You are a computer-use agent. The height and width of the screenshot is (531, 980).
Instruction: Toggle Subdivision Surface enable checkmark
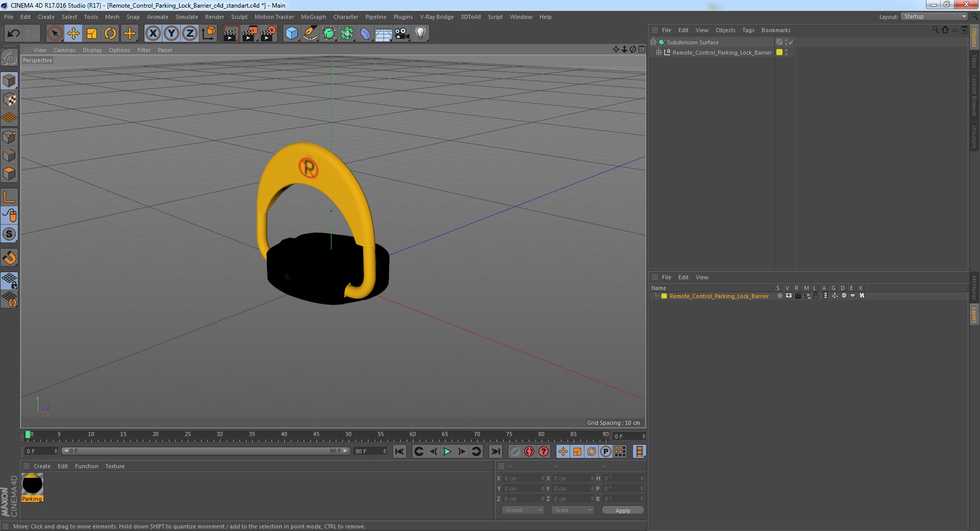[x=791, y=42]
